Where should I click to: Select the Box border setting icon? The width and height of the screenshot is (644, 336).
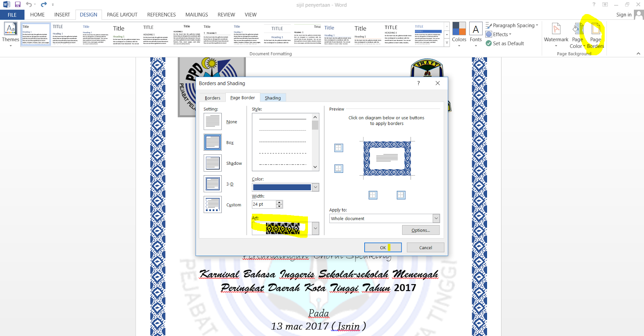tap(213, 142)
